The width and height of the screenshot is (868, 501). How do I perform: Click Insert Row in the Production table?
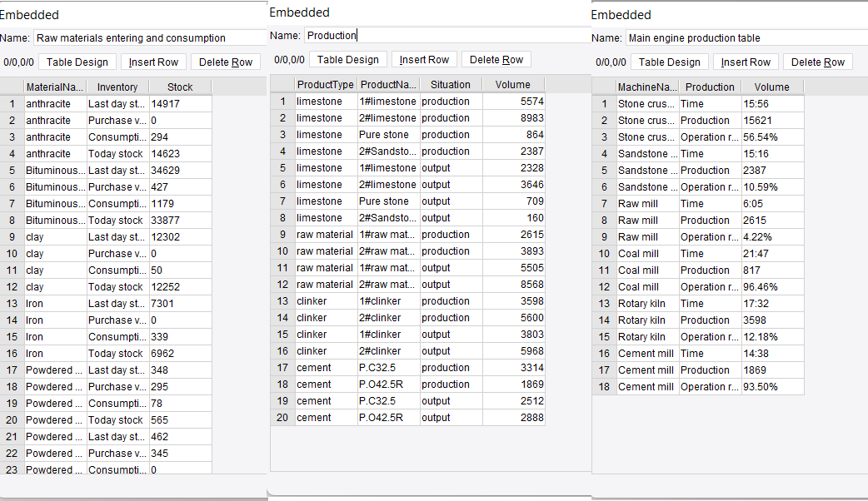tap(424, 59)
